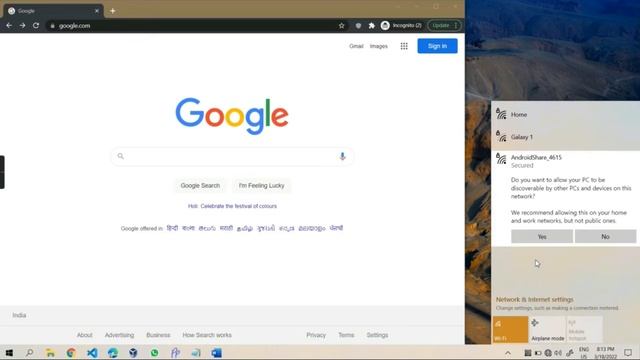Click the shield extension icon in toolbar
The width and height of the screenshot is (640, 360).
point(358,26)
